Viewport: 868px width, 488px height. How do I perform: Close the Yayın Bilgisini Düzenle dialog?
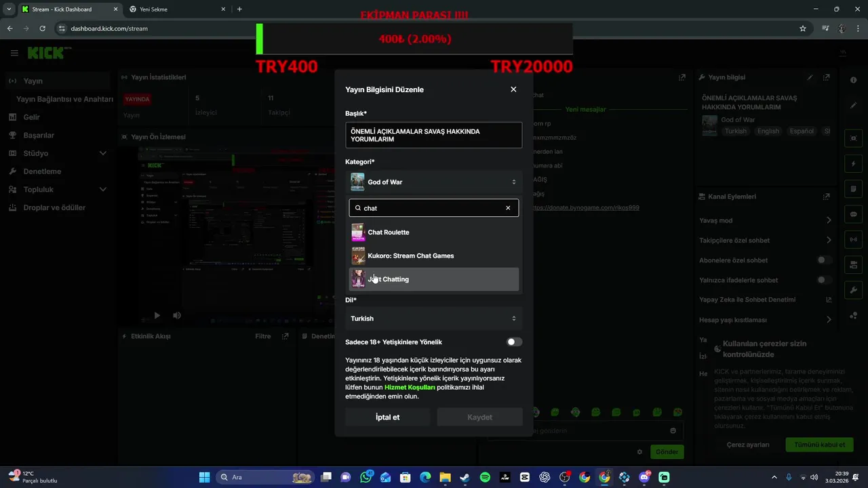click(513, 89)
